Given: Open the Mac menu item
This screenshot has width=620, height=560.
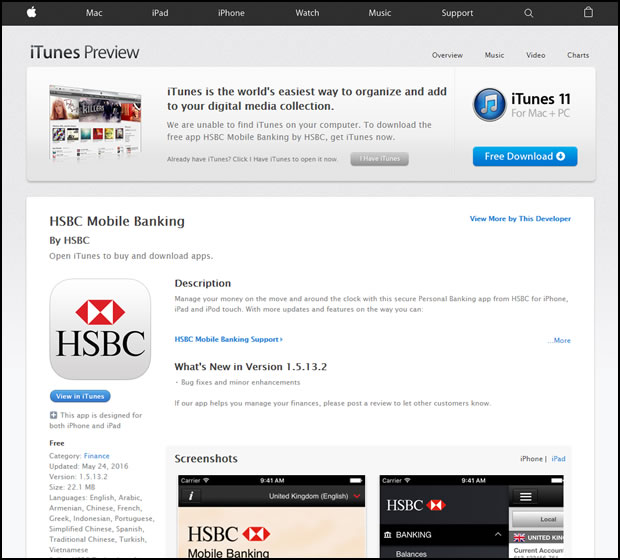Looking at the screenshot, I should (x=94, y=13).
